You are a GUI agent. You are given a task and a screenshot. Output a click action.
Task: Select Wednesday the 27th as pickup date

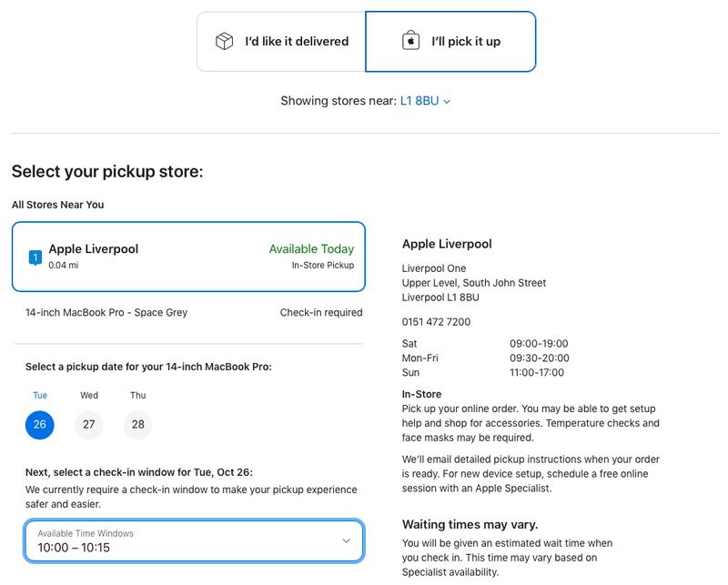tap(88, 424)
